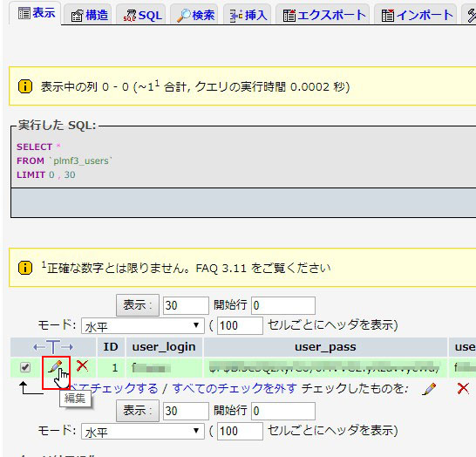Image resolution: width=476 pixels, height=457 pixels.
Task: Open the 表示 (Browse) tab
Action: tap(36, 13)
